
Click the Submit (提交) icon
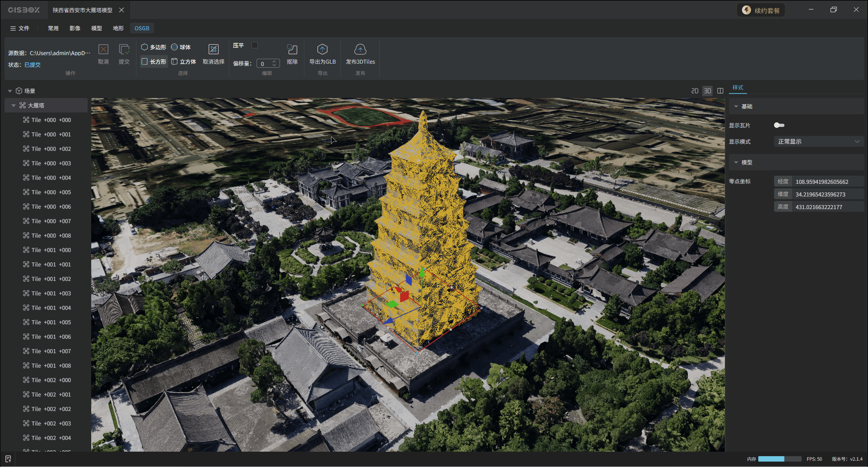(124, 50)
